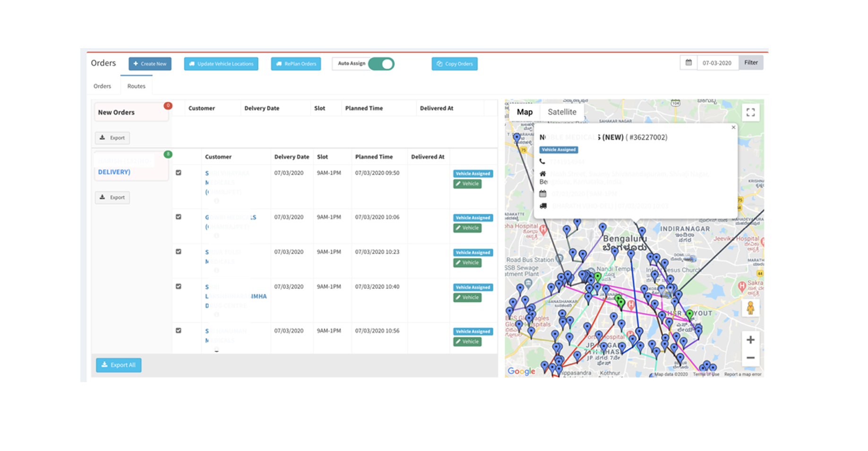Edit Vehicle for the 10:40 order
Viewport: 868px width, 451px height.
click(467, 298)
